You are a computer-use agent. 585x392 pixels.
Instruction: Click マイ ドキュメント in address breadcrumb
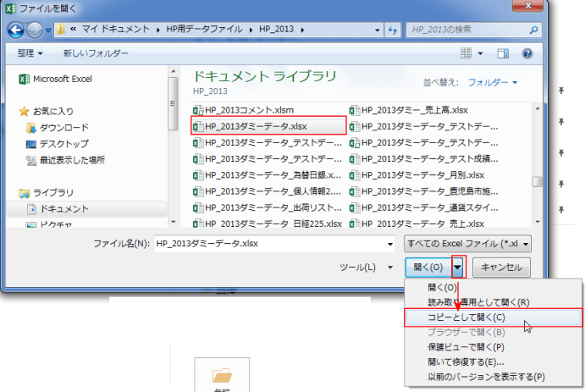click(x=116, y=30)
